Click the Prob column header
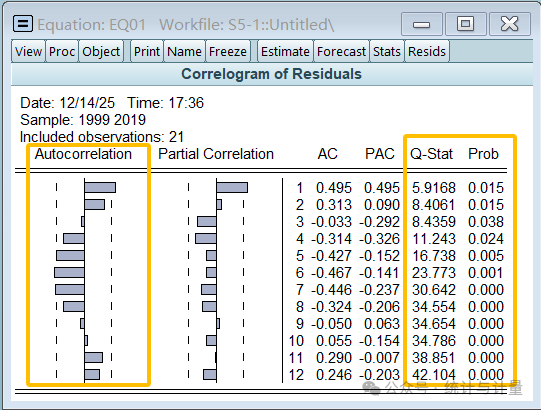Image resolution: width=541 pixels, height=410 pixels. click(483, 154)
